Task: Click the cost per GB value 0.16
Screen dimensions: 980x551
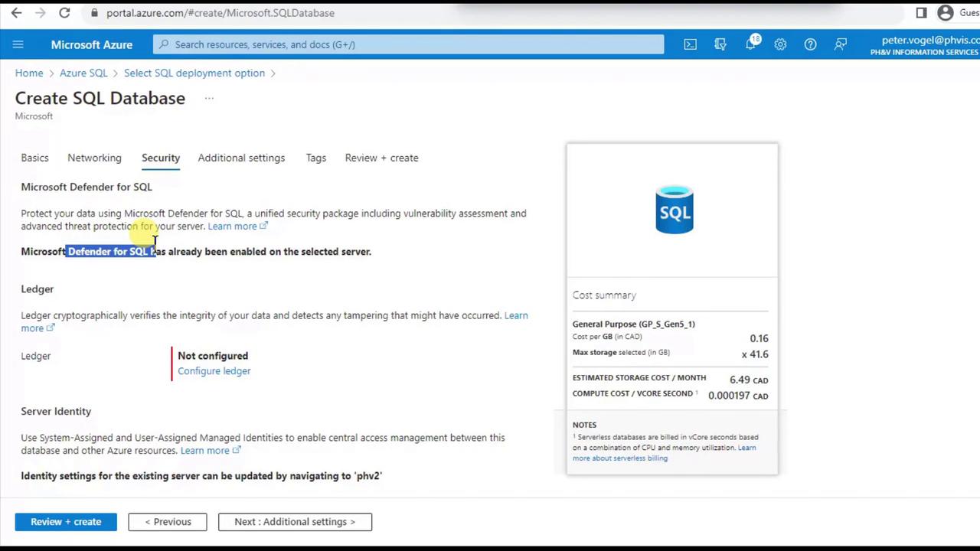Action: (x=759, y=338)
